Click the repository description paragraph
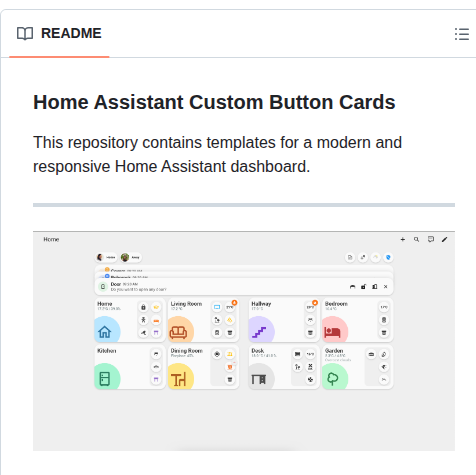The image size is (476, 475). pos(217,154)
